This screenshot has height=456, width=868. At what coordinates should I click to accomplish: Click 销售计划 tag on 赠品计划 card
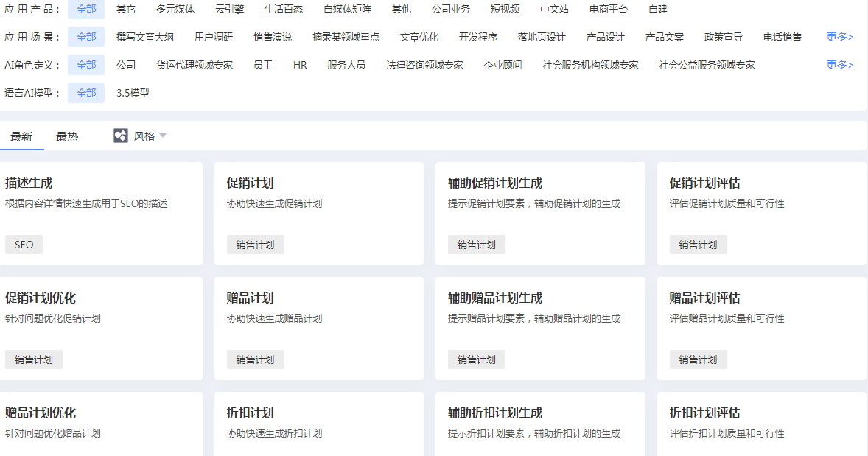point(255,359)
